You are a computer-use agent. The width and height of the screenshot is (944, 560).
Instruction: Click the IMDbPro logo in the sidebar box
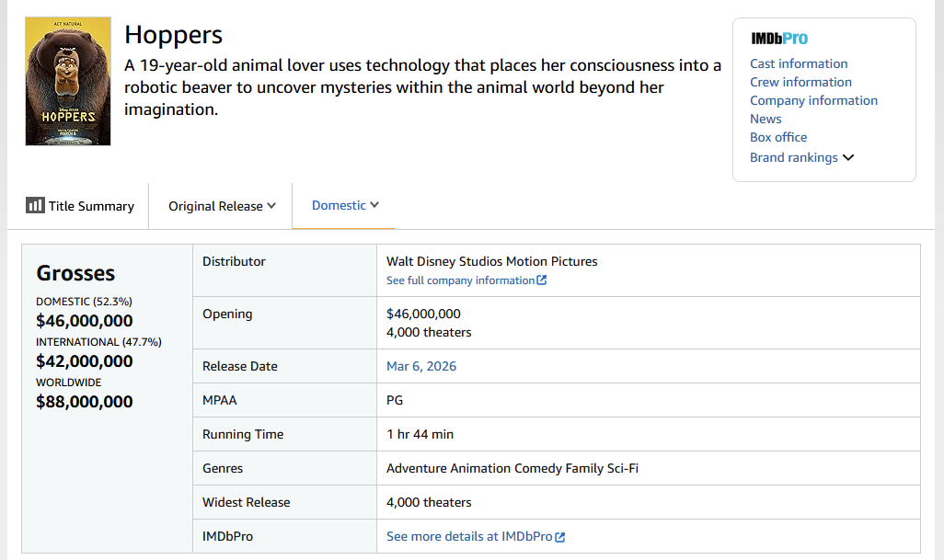point(778,39)
